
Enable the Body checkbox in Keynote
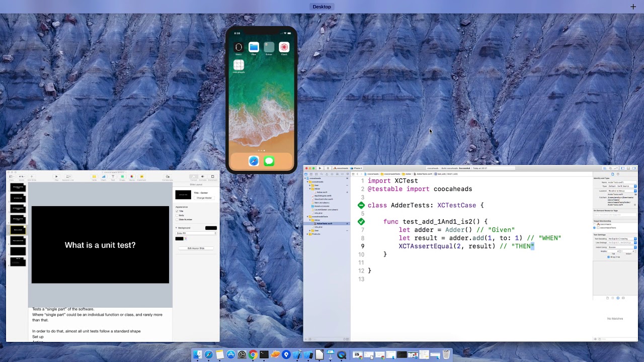point(177,215)
